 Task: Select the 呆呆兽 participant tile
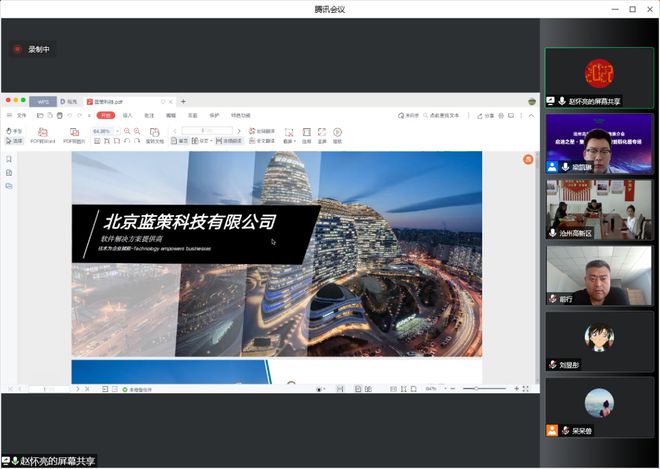[599, 408]
